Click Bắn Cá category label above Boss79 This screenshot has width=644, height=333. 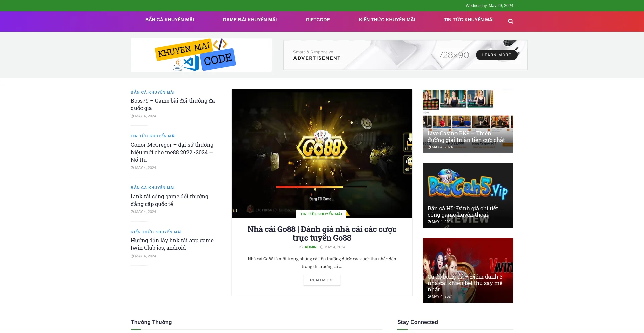click(153, 92)
